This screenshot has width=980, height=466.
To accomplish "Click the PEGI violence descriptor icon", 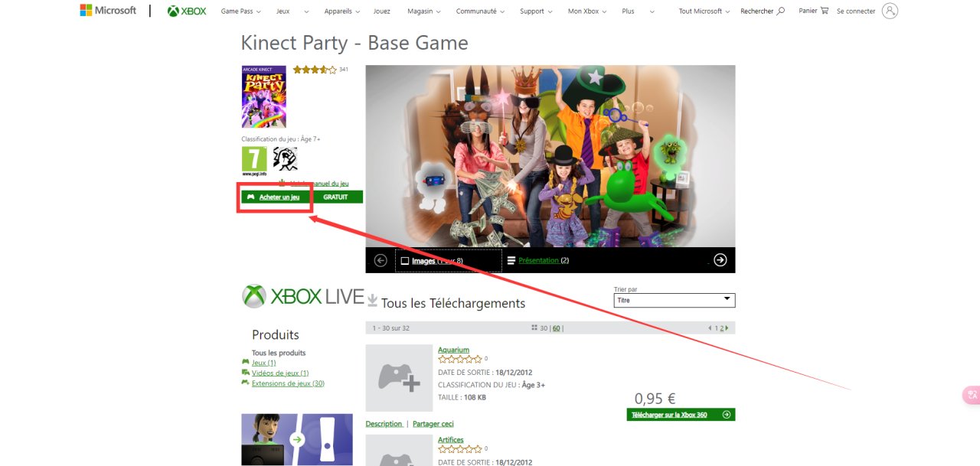I will click(285, 159).
